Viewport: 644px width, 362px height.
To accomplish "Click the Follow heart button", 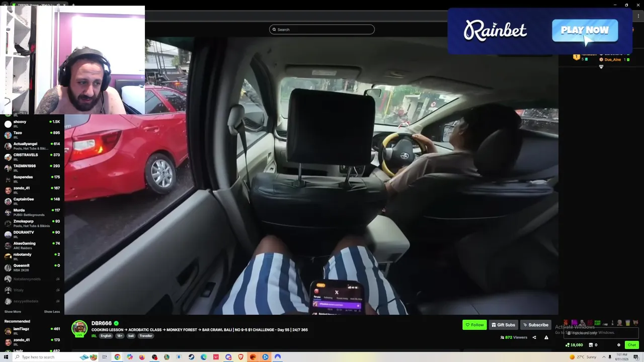I will click(474, 325).
